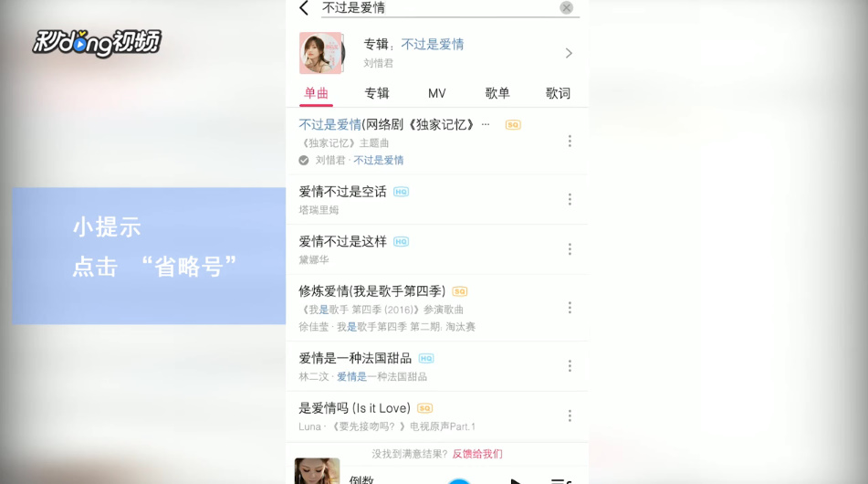Open more options for 爱情不过是空话
This screenshot has height=484, width=868.
click(570, 199)
